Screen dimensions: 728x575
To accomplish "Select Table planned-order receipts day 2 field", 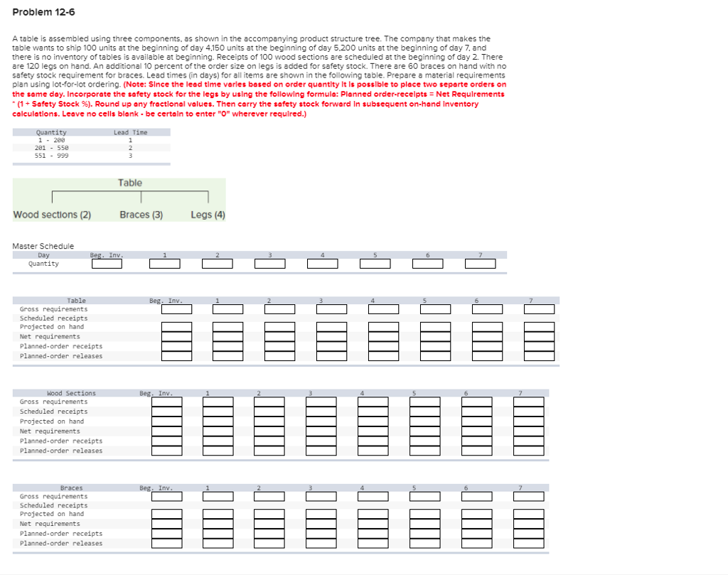I will tap(280, 347).
